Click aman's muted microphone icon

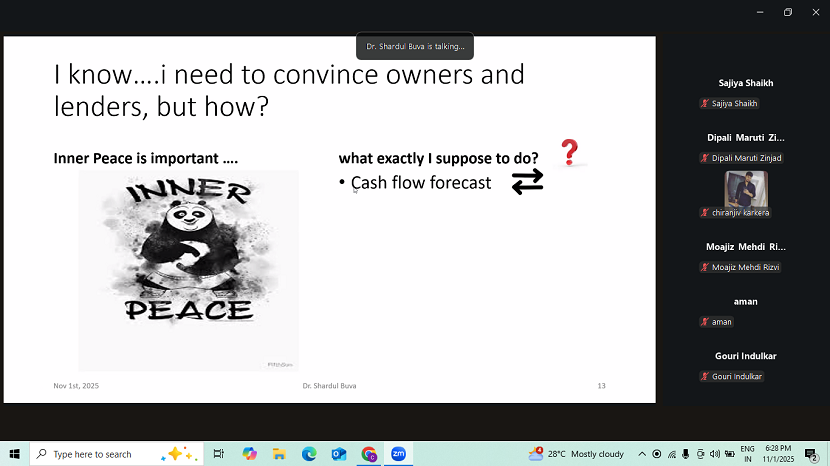tap(705, 322)
